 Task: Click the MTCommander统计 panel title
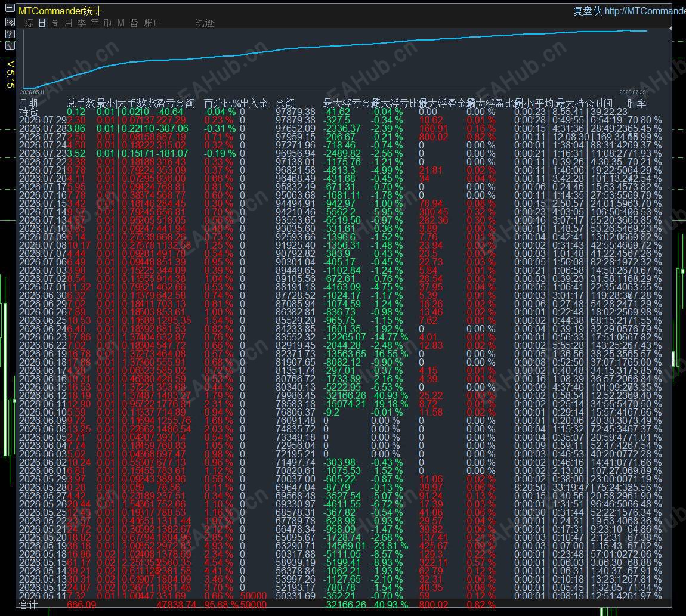coord(60,11)
